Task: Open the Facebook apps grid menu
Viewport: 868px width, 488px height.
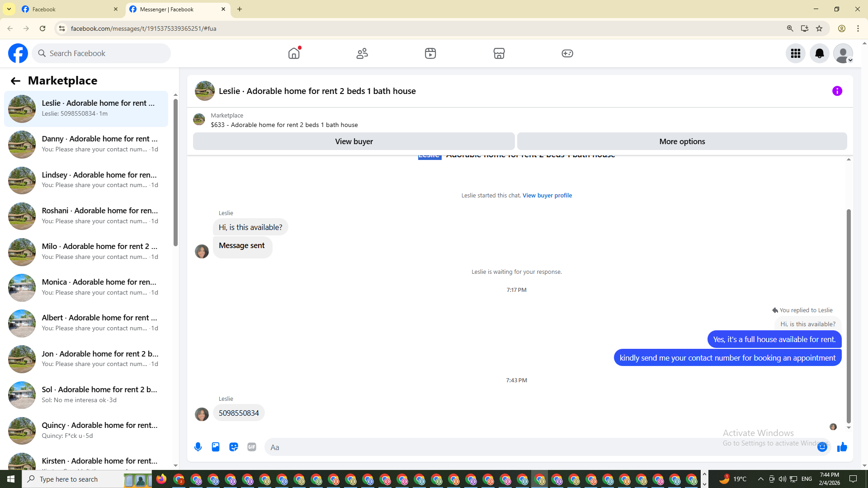Action: coord(795,53)
